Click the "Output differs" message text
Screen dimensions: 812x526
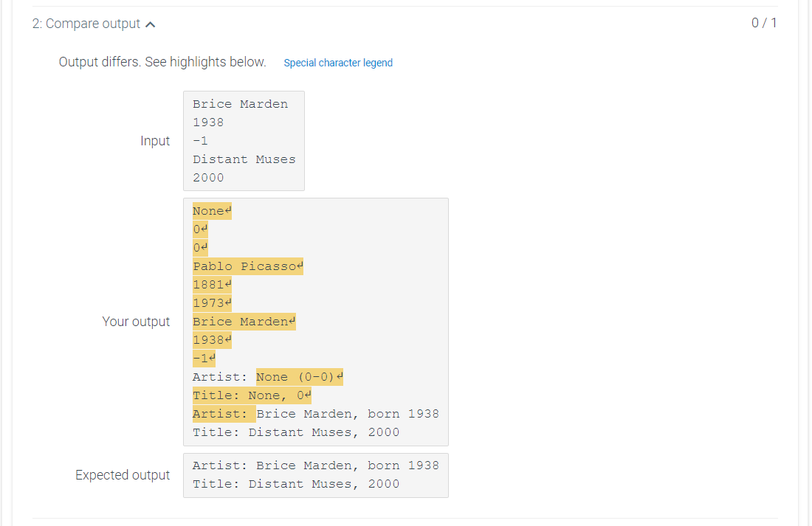162,62
